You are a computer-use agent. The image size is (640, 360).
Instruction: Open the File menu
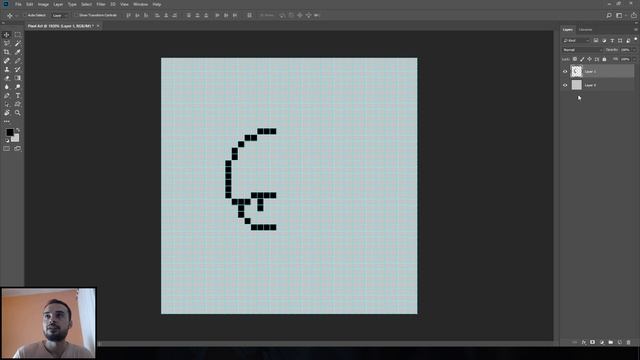tap(18, 4)
